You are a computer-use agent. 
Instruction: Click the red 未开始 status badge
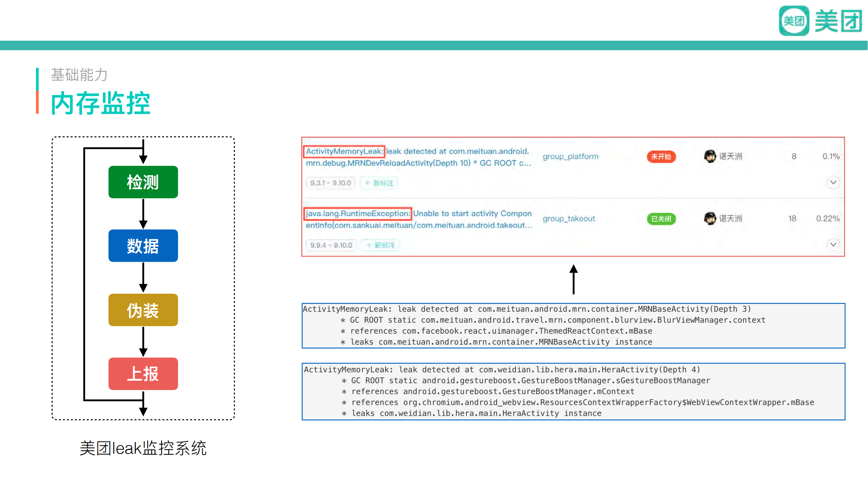661,156
